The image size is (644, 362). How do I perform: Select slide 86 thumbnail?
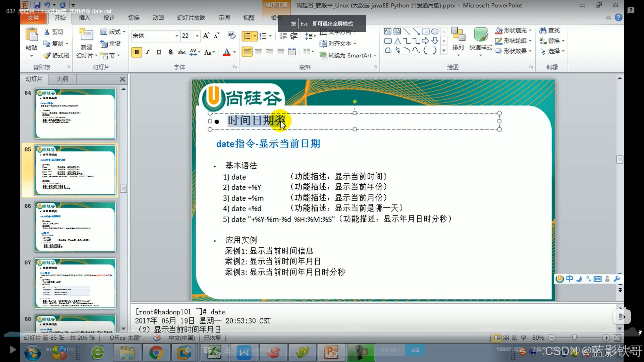[x=75, y=227]
